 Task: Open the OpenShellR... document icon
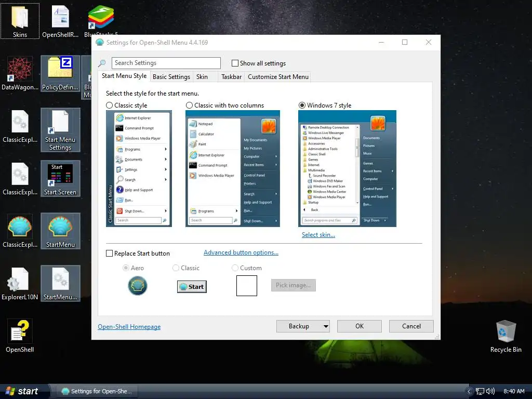coord(60,21)
